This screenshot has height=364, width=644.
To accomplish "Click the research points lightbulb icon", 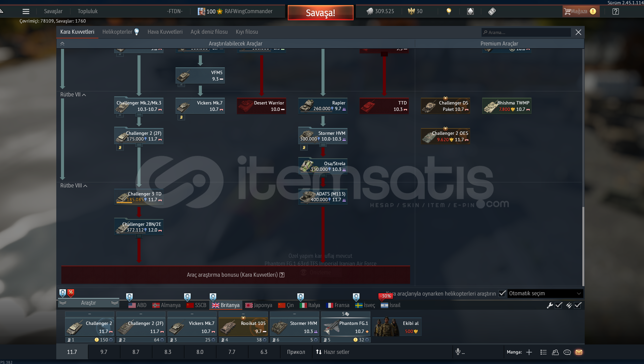I will pyautogui.click(x=449, y=11).
